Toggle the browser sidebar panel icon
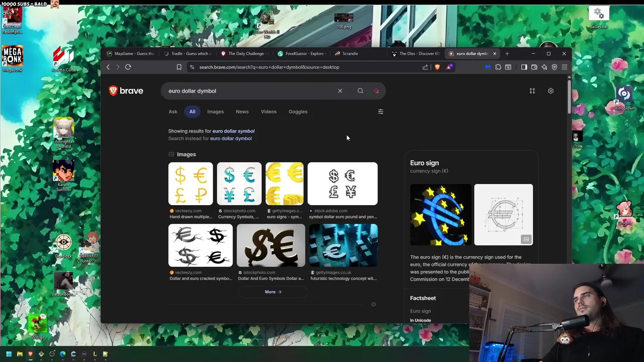This screenshot has width=644, height=362. point(524,67)
